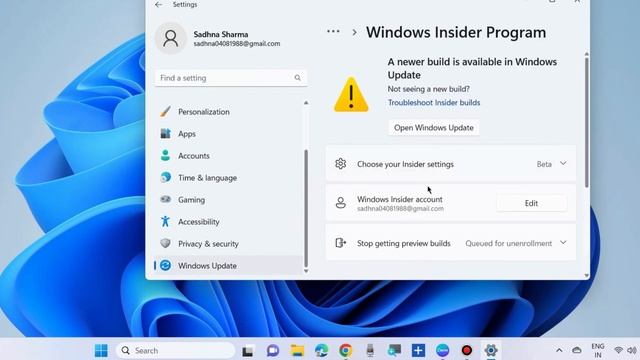The width and height of the screenshot is (640, 360).
Task: Open the Wi-Fi network tray icon
Action: (x=618, y=350)
